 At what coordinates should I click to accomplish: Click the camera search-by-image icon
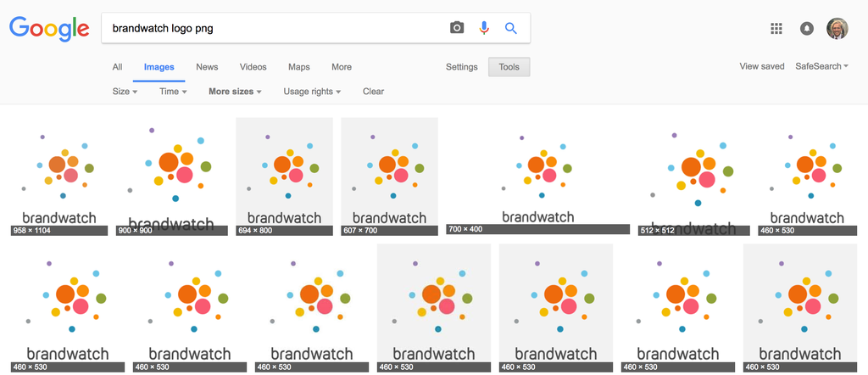coord(457,28)
